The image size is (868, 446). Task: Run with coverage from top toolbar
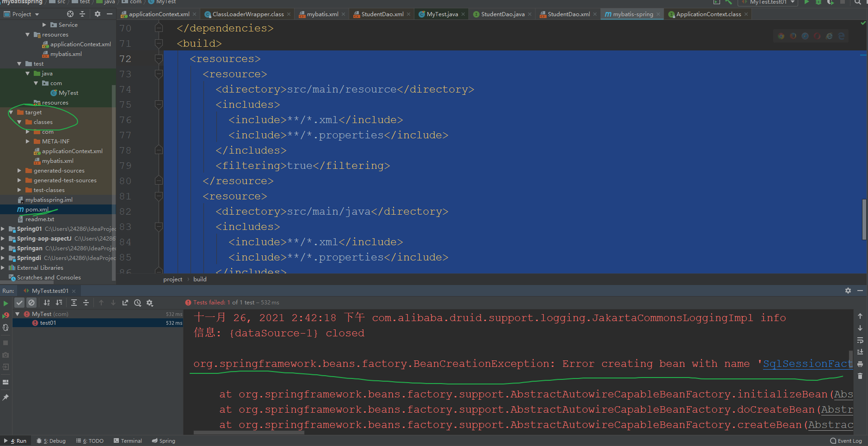pyautogui.click(x=831, y=2)
